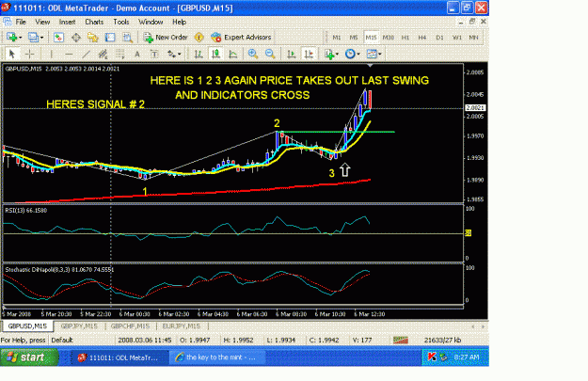Viewport: 588px width, 381px height.
Task: Switch chart to Line Chart mode
Action: tap(233, 54)
